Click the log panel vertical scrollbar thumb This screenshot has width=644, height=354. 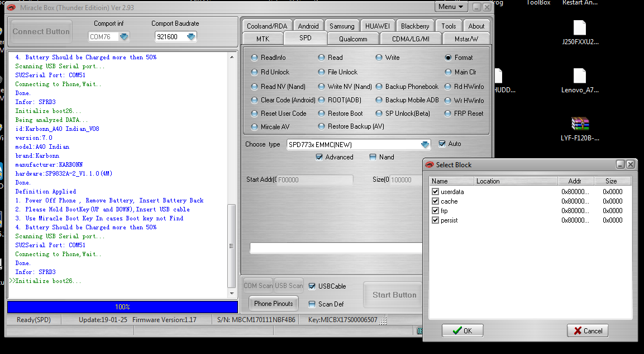click(x=232, y=246)
